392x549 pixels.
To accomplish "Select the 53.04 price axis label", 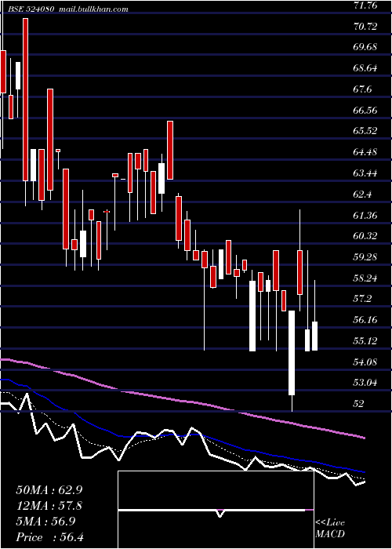I will pos(365,383).
